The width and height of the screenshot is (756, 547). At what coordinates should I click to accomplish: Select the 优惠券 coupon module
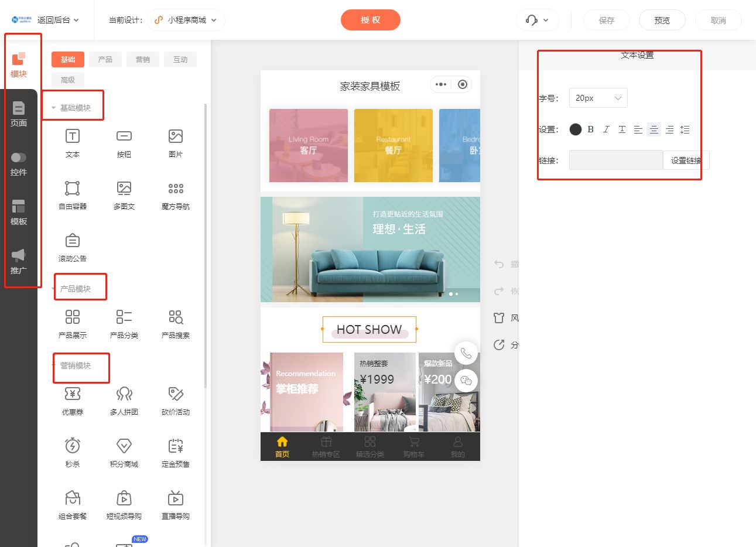click(73, 401)
